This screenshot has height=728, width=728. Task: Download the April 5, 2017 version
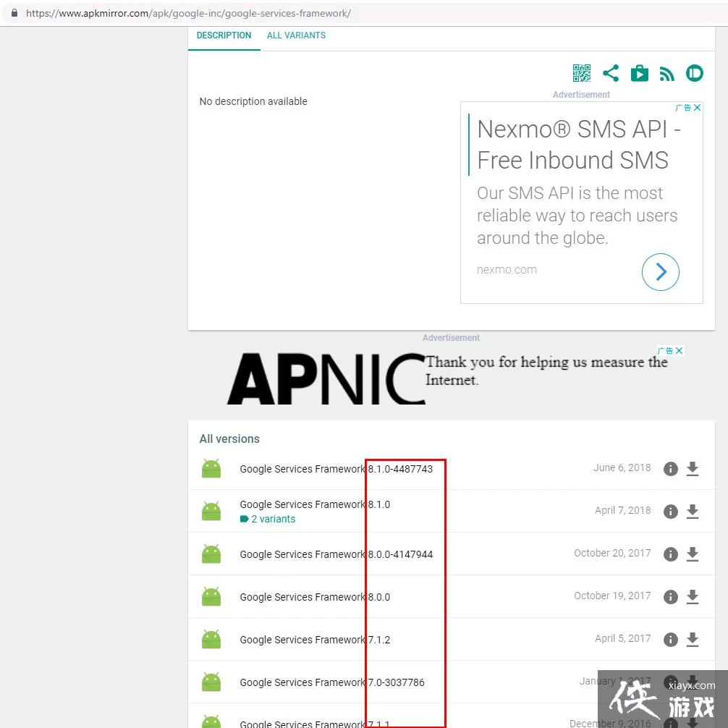tap(693, 640)
